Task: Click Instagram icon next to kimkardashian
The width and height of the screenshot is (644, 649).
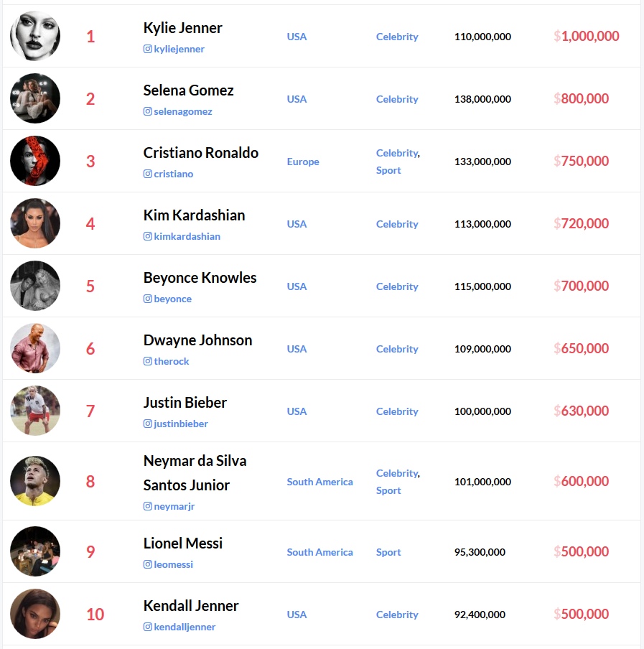Action: tap(147, 236)
